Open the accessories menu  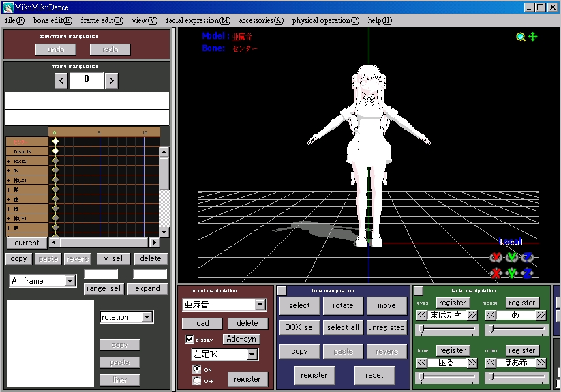click(x=261, y=20)
